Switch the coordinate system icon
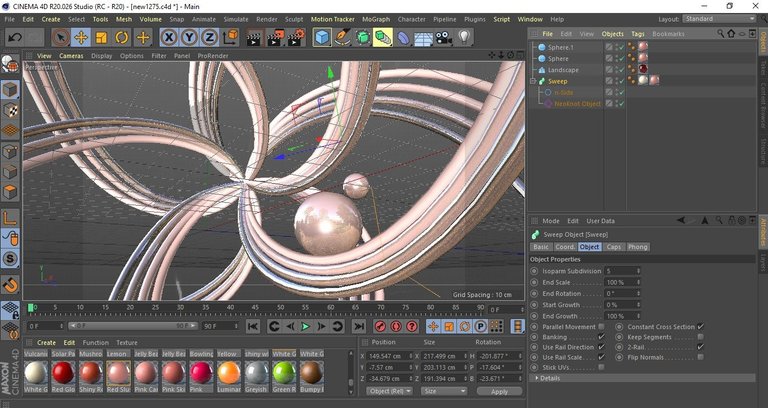The height and width of the screenshot is (408, 768). [x=230, y=37]
